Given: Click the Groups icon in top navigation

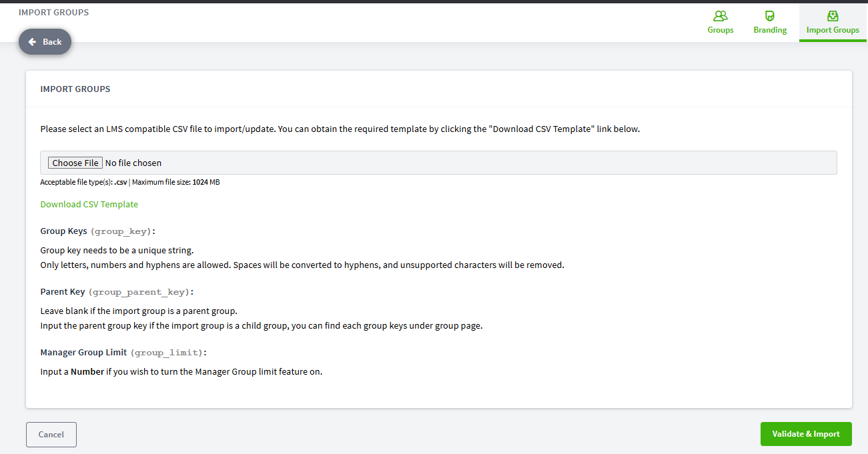Looking at the screenshot, I should [x=721, y=16].
